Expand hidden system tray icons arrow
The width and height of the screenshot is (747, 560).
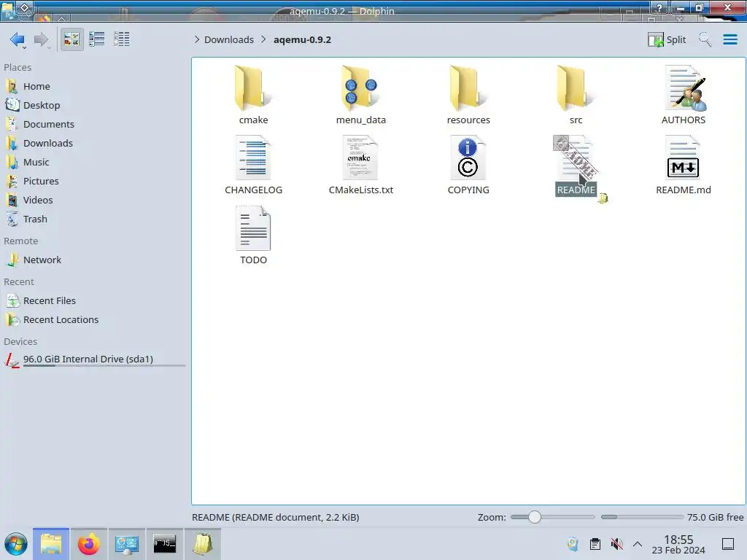[638, 544]
